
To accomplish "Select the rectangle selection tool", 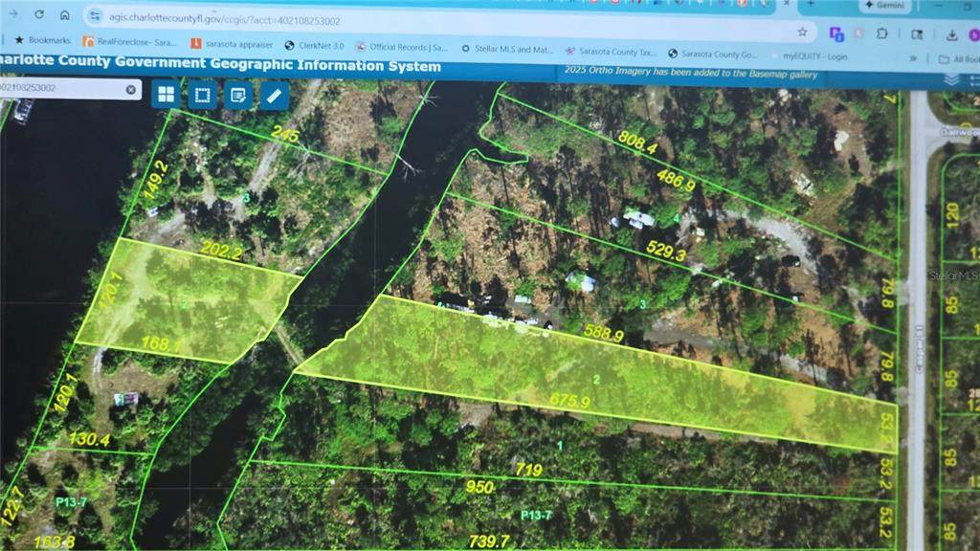I will (x=202, y=95).
